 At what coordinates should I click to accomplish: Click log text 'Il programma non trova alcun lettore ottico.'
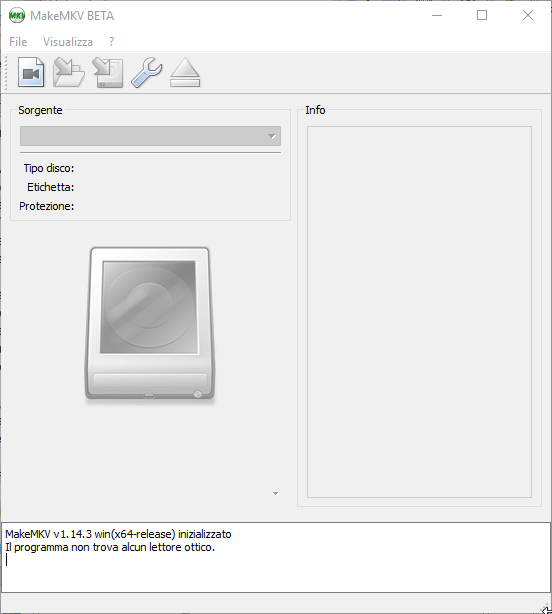pos(110,547)
